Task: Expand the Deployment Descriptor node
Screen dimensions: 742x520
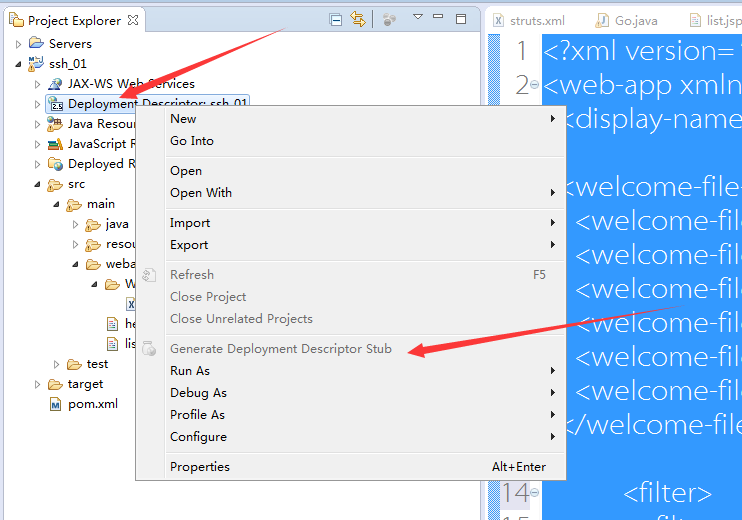Action: pyautogui.click(x=37, y=104)
